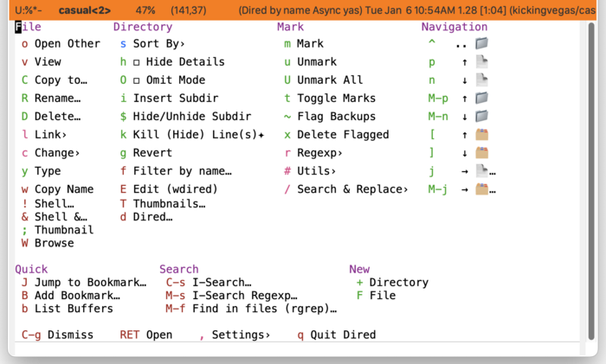Select Browse command
The height and width of the screenshot is (364, 606).
pyautogui.click(x=54, y=243)
